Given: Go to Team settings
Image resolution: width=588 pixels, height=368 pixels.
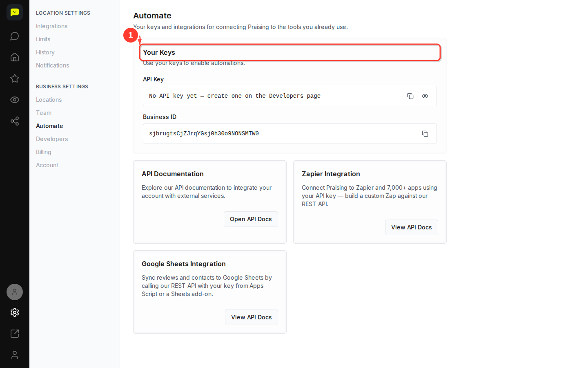Looking at the screenshot, I should (44, 113).
